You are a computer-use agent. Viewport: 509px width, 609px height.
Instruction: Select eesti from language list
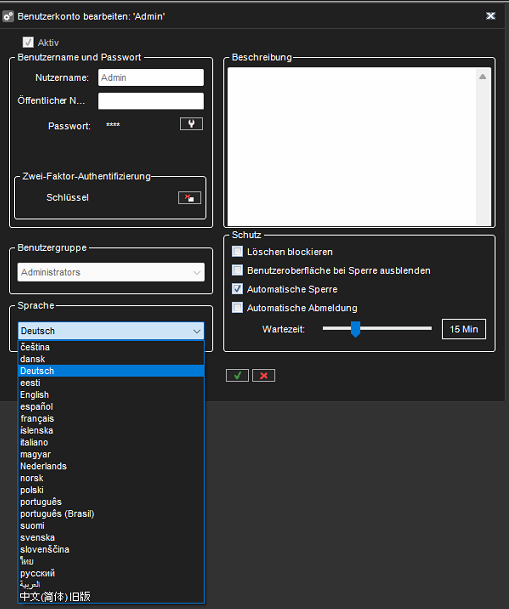[x=111, y=383]
